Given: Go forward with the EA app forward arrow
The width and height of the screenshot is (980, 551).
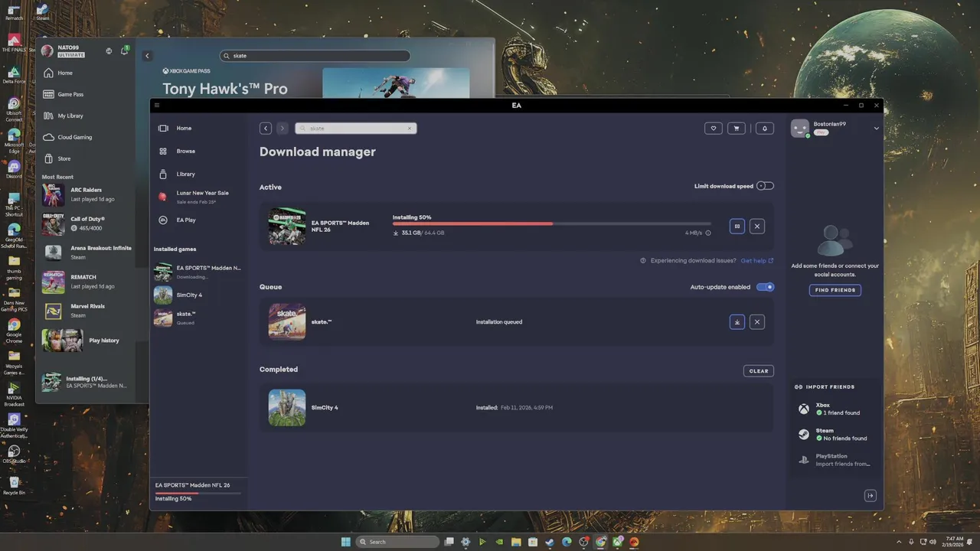Looking at the screenshot, I should coord(282,129).
